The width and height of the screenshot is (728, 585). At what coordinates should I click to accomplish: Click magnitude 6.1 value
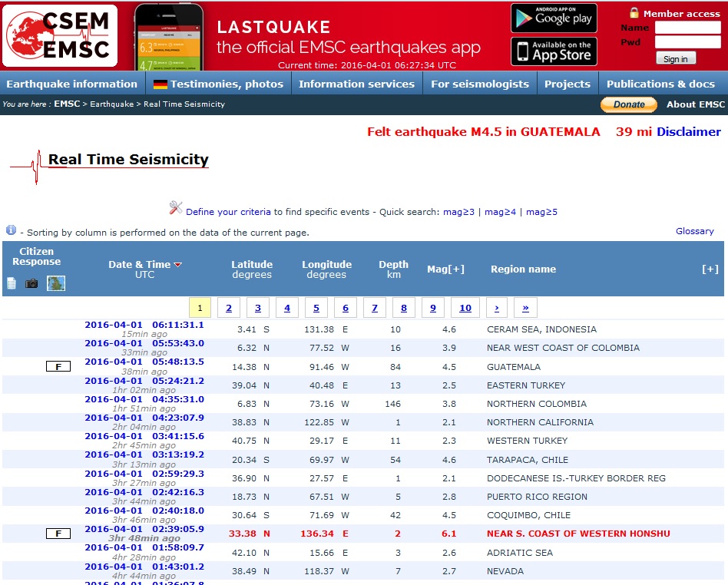pyautogui.click(x=449, y=534)
